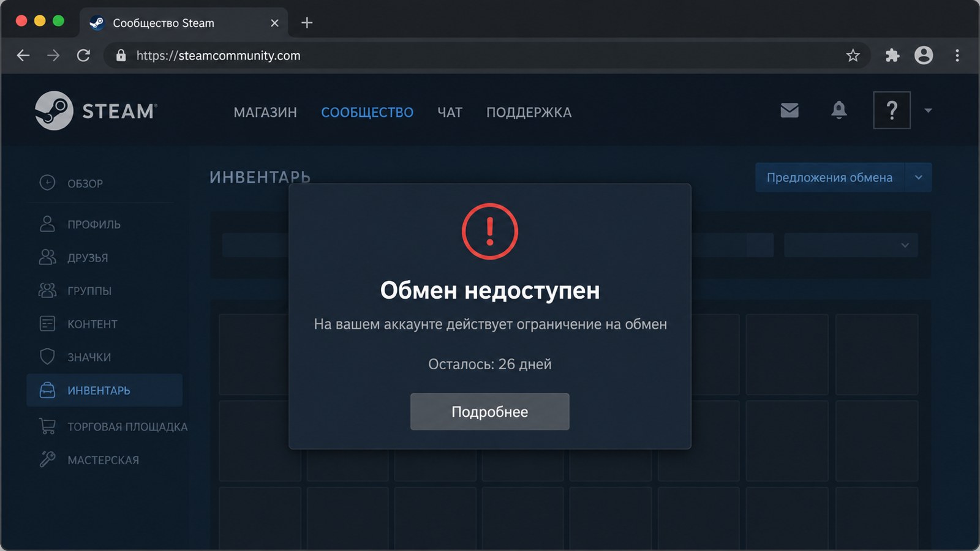This screenshot has height=551, width=980.
Task: Select ИНВЕНТАРЬ in the sidebar
Action: click(x=104, y=390)
